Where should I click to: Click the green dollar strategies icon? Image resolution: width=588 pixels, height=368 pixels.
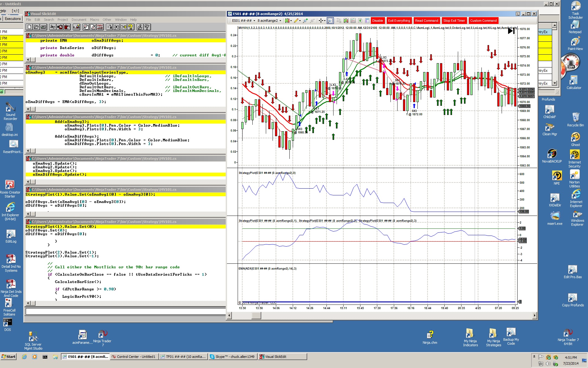pyautogui.click(x=360, y=21)
